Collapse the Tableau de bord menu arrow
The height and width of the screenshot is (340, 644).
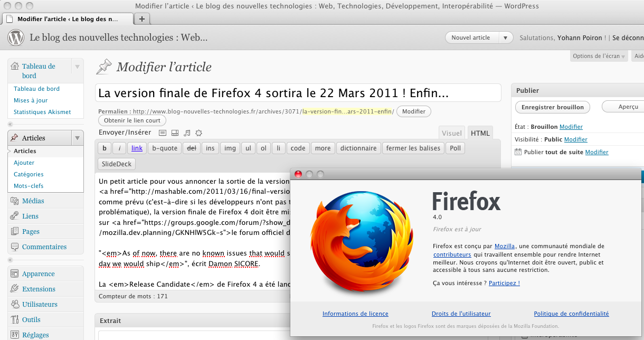coord(78,67)
